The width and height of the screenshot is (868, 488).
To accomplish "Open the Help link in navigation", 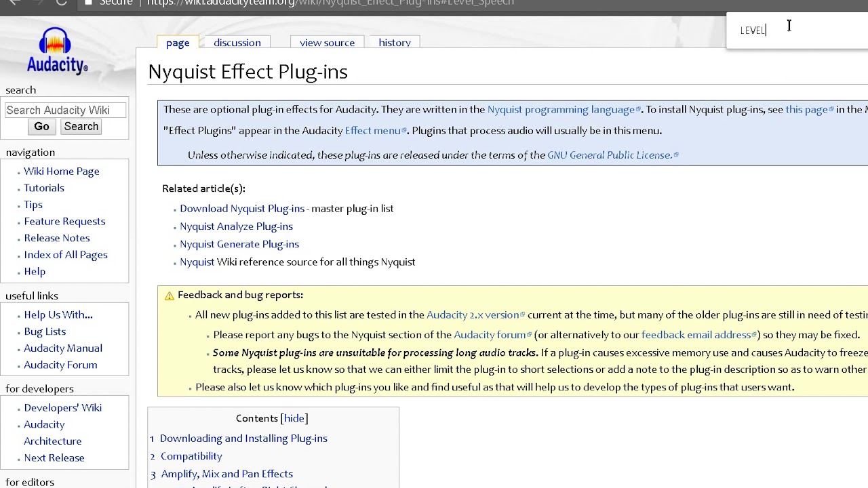I will (x=35, y=272).
